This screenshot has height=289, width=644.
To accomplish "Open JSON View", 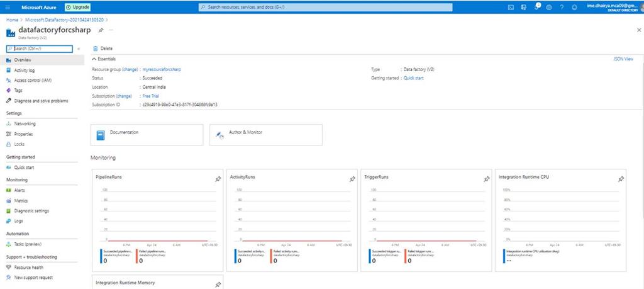I will pyautogui.click(x=623, y=59).
